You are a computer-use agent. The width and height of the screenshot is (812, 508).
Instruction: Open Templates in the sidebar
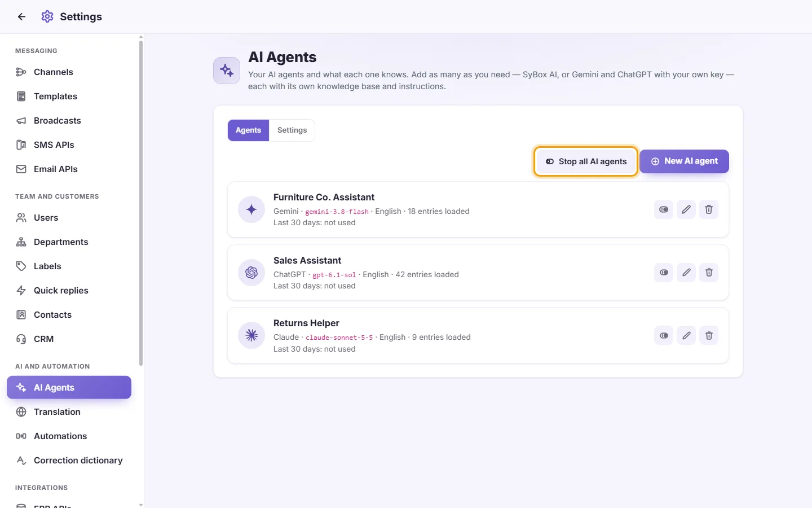[x=69, y=97]
